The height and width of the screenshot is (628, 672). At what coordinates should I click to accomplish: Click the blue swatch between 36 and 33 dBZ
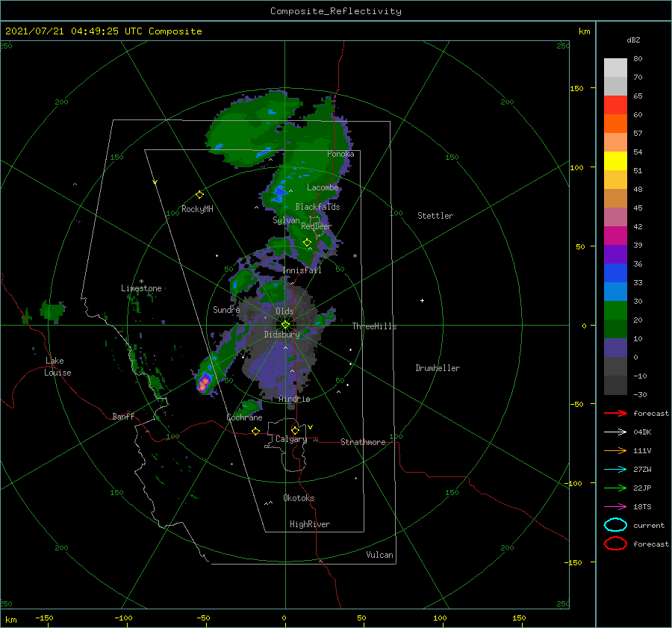(615, 273)
